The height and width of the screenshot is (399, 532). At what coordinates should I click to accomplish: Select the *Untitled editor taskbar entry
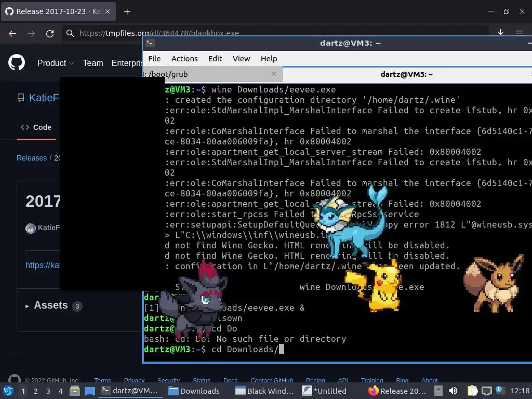click(324, 391)
